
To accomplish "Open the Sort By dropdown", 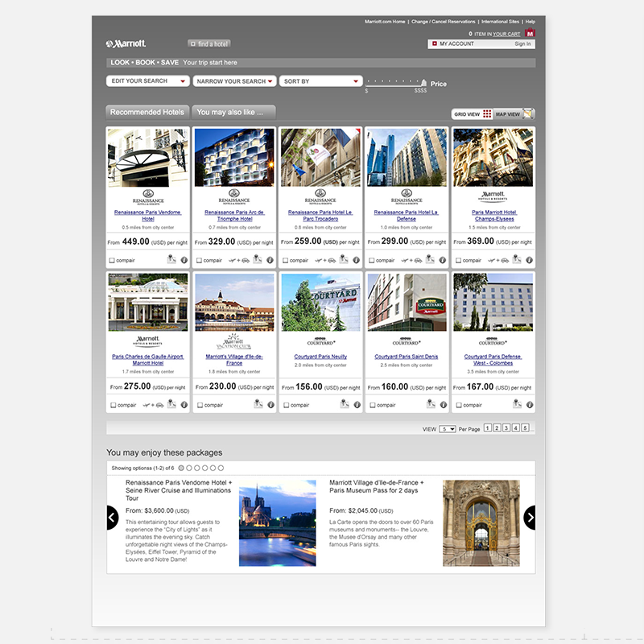I will [320, 81].
